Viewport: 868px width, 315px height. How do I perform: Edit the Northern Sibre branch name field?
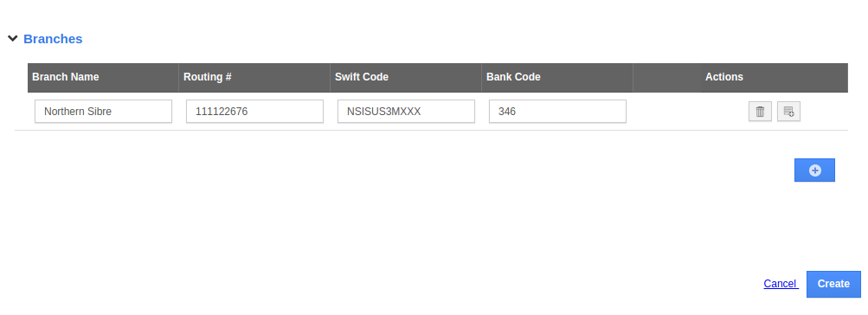point(104,112)
